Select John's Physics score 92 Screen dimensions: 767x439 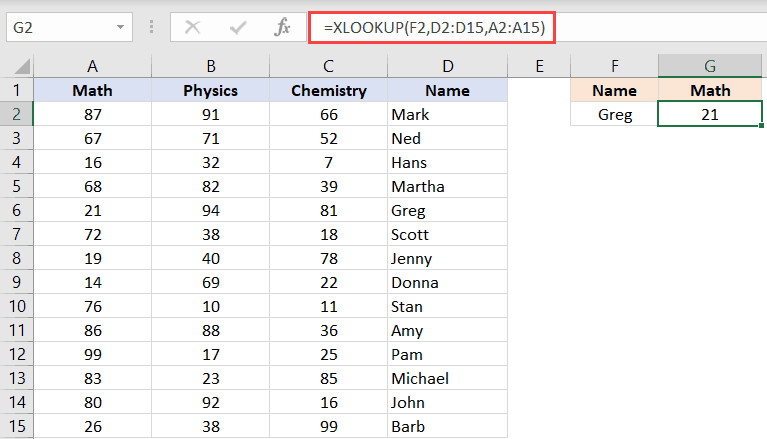[210, 402]
